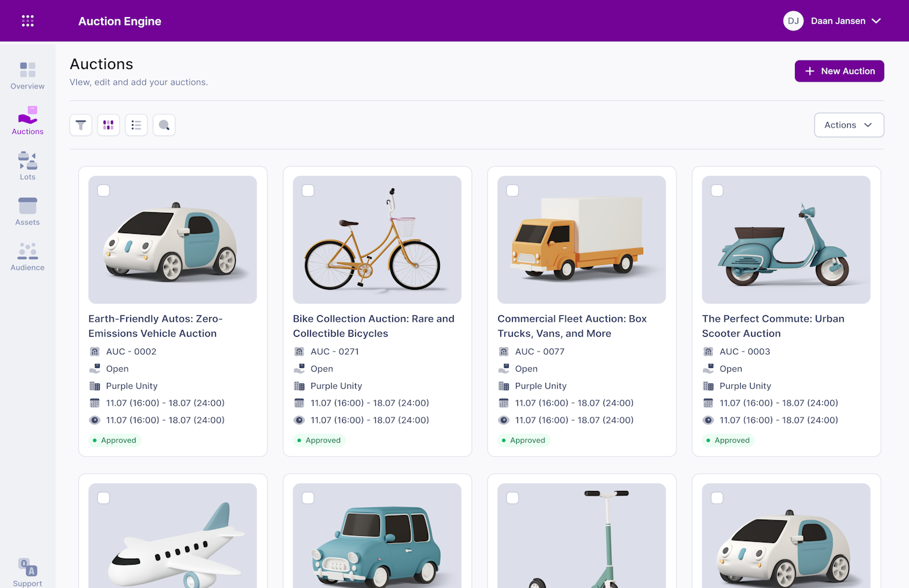
Task: Click the calendar icon on Earth-Friendly Autos card
Action: tap(94, 403)
